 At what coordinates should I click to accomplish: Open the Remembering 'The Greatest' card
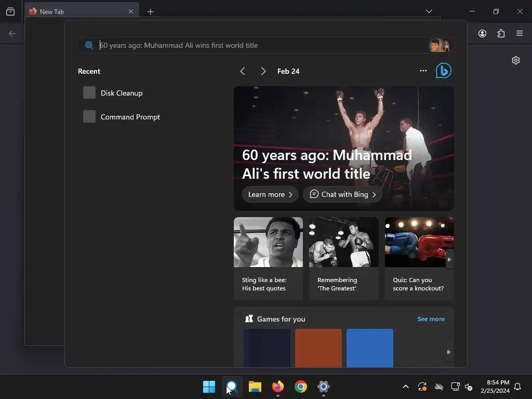(x=344, y=259)
